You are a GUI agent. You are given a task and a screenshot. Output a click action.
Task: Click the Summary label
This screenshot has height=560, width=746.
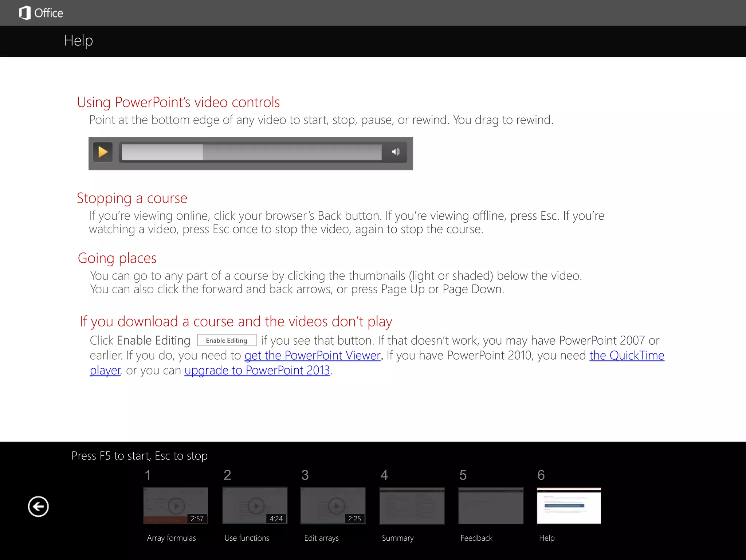click(x=398, y=538)
